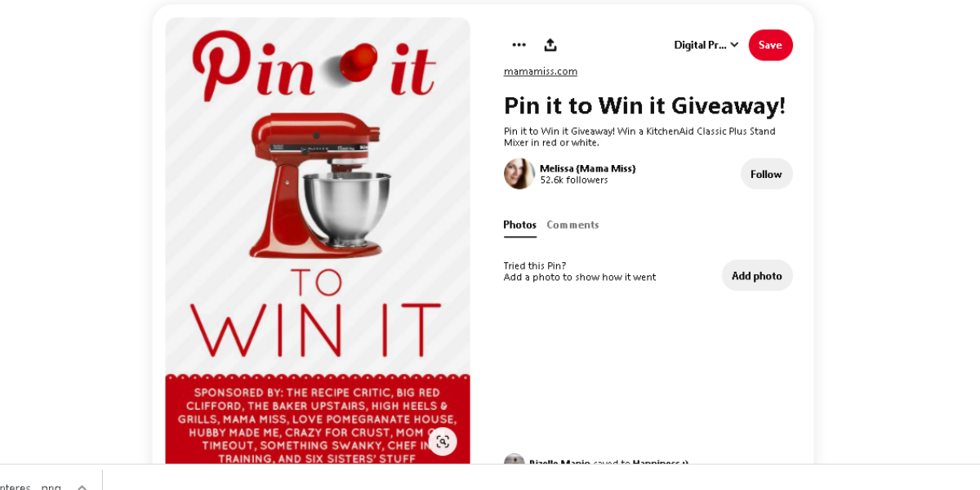Viewport: 980px width, 490px height.
Task: Click Rizelle Mapio's name link
Action: tap(559, 463)
